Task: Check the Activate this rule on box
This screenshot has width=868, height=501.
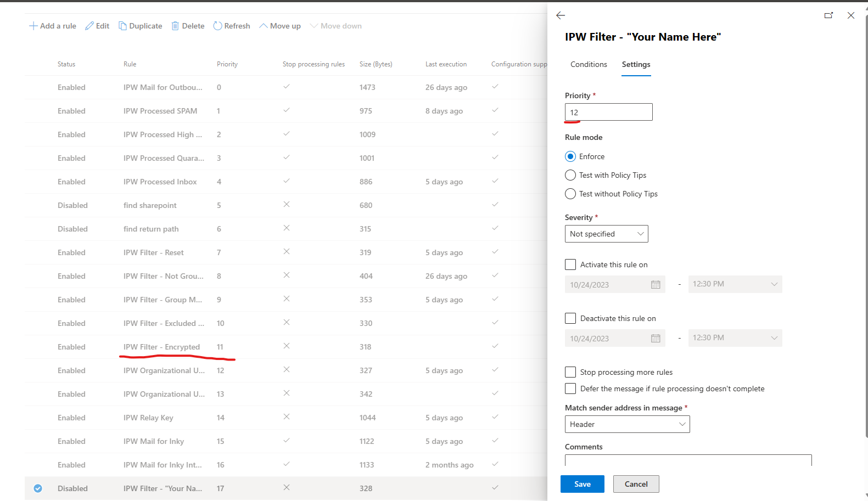Action: (570, 264)
